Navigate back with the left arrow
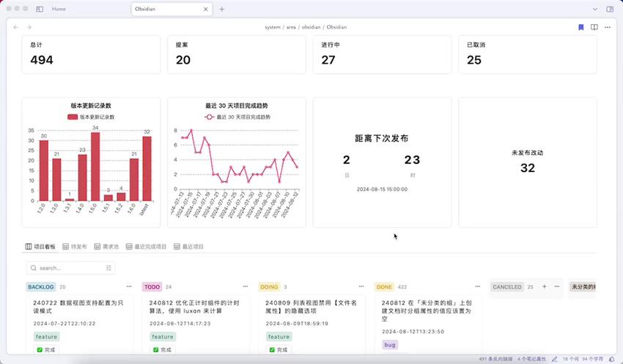Viewport: 623px width, 364px height. [x=16, y=27]
